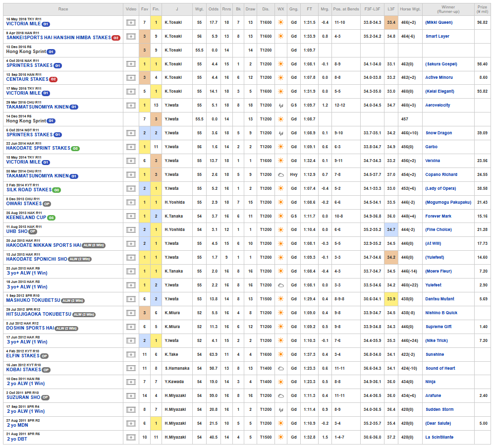Image resolution: width=492 pixels, height=448 pixels.
Task: Open winner Smart Layer's page
Action: [437, 36]
